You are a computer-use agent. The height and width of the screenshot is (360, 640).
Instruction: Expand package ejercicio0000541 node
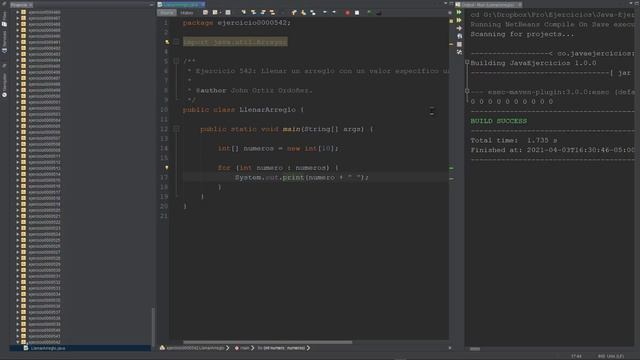pyautogui.click(x=18, y=336)
